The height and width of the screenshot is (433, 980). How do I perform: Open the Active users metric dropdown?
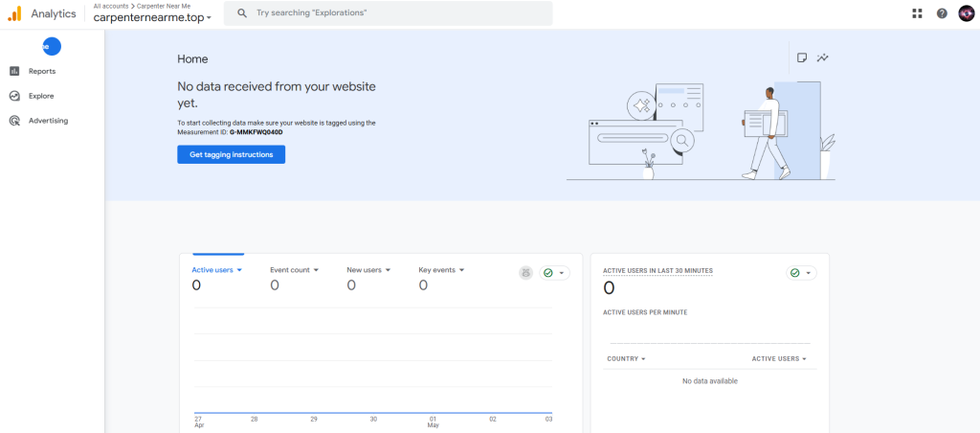point(217,270)
